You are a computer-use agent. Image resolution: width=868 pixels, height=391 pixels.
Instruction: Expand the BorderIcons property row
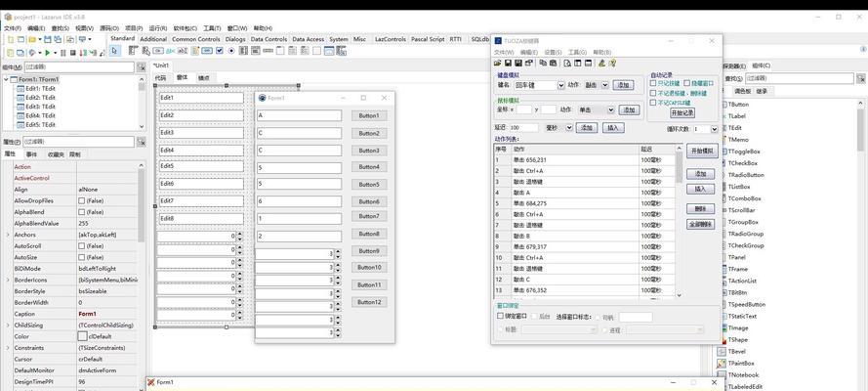click(x=7, y=280)
